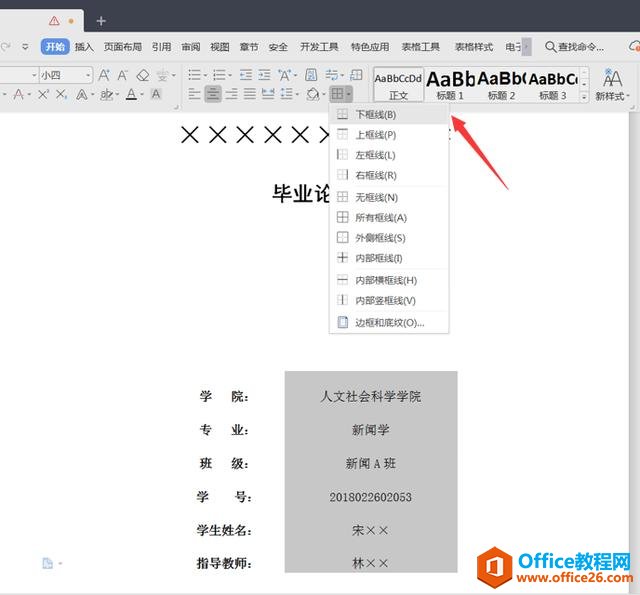The image size is (640, 595).
Task: Choose 所有框线(A) from the border menu
Action: point(389,218)
